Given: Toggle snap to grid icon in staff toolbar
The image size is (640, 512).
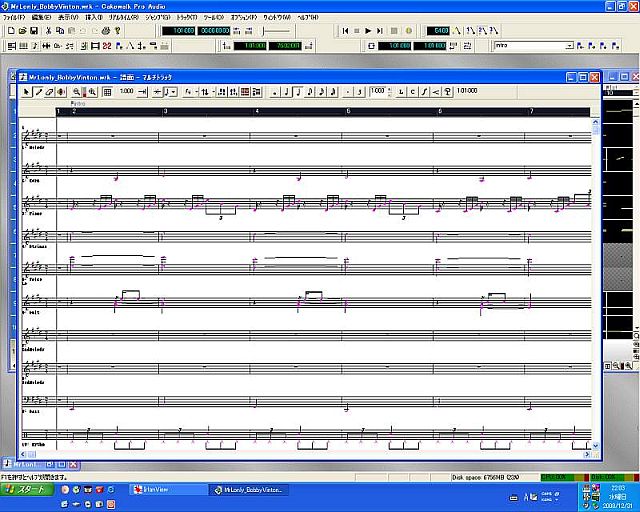Looking at the screenshot, I should [x=107, y=92].
